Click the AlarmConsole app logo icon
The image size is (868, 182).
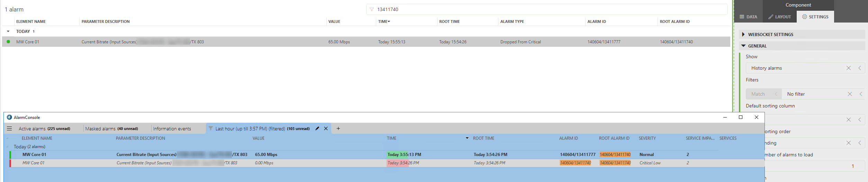pos(9,117)
